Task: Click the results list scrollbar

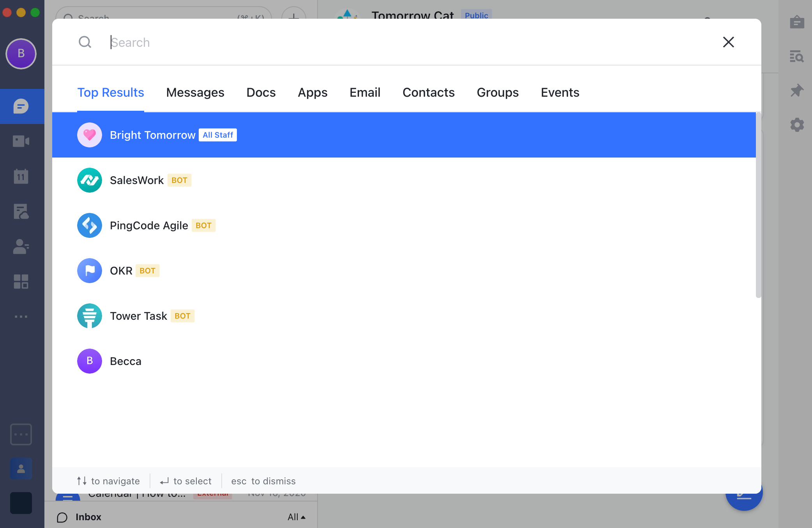Action: [758, 205]
